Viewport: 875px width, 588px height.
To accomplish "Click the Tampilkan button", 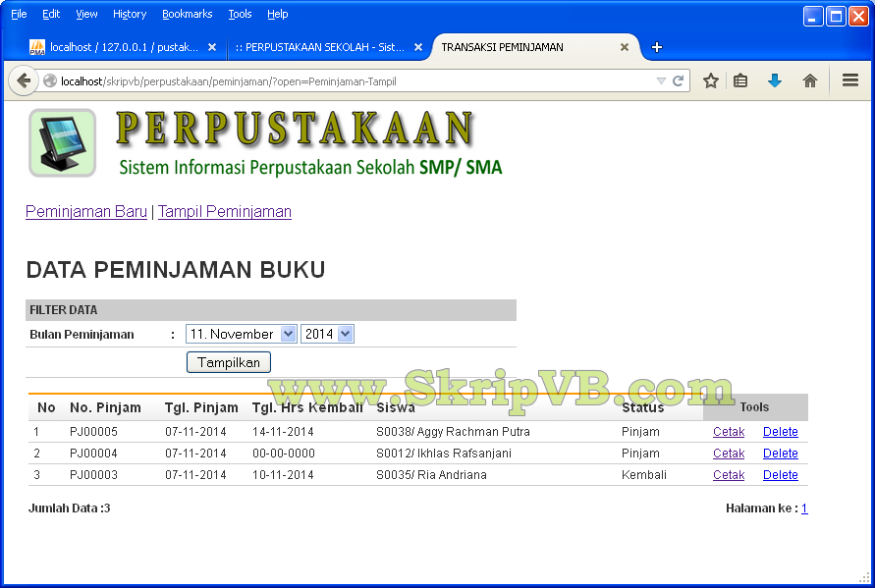I will [x=228, y=362].
